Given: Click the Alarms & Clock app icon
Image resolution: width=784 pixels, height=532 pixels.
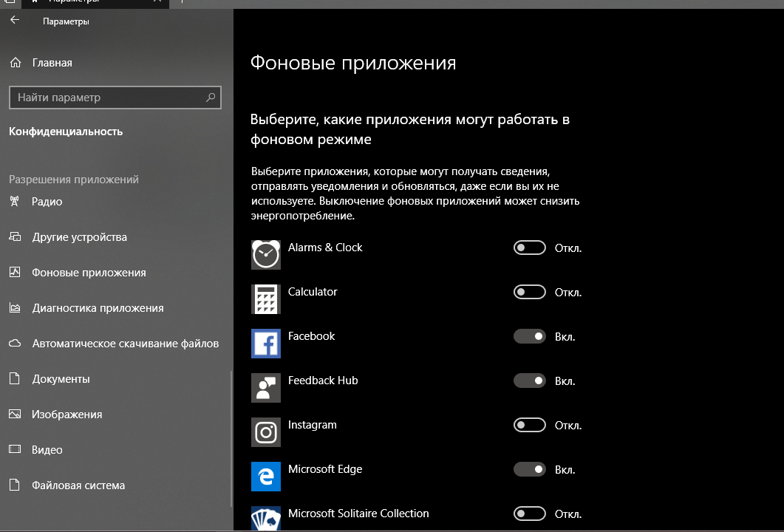Looking at the screenshot, I should coord(265,254).
